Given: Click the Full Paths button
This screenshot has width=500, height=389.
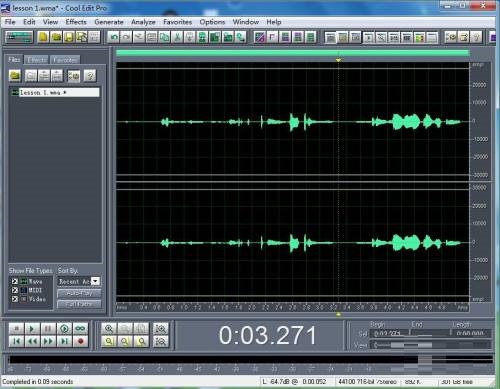Looking at the screenshot, I should [x=79, y=304].
